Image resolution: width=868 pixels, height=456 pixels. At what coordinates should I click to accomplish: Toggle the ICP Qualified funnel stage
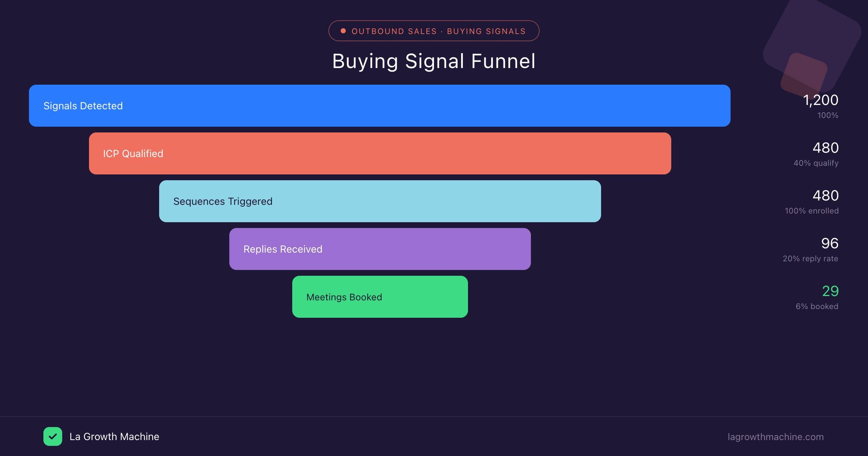[380, 153]
